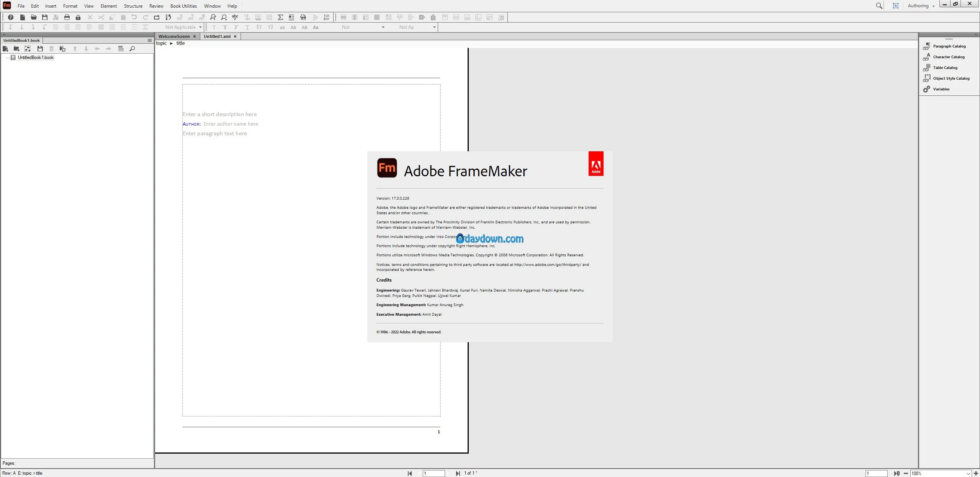Select the UntitledBook1.book panel tab
This screenshot has height=477, width=980.
21,40
